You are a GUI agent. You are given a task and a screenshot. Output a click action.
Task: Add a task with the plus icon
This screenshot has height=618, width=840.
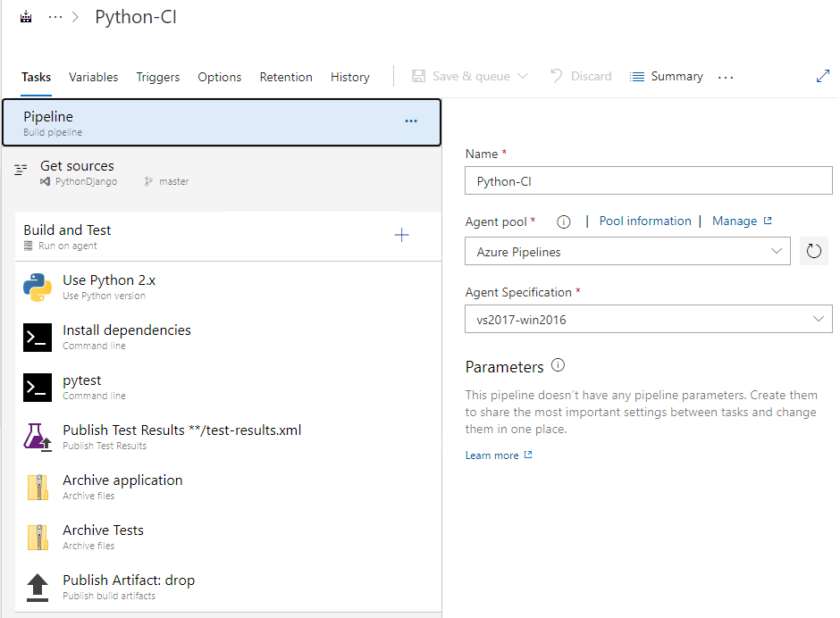tap(402, 235)
